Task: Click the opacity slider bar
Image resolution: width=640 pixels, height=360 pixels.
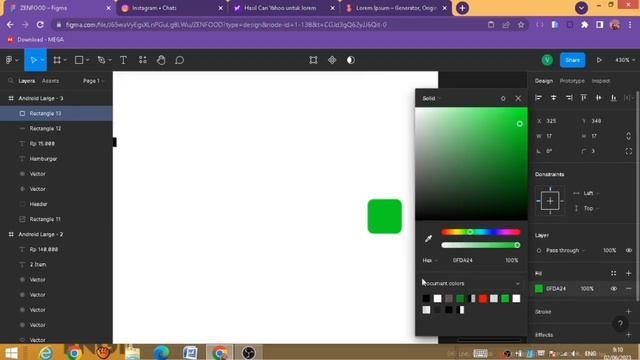Action: point(480,245)
